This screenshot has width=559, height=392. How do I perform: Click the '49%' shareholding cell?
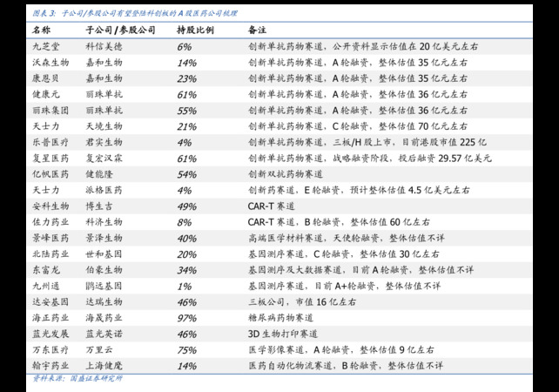pos(187,206)
